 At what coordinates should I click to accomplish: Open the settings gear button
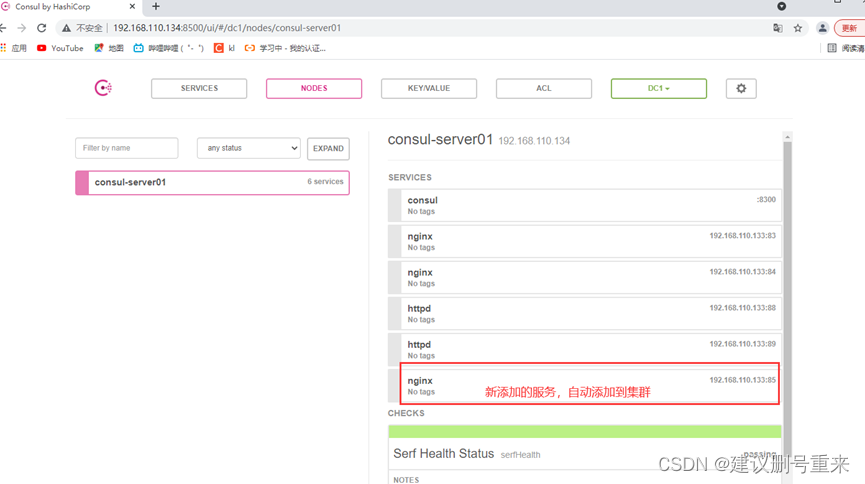[741, 88]
